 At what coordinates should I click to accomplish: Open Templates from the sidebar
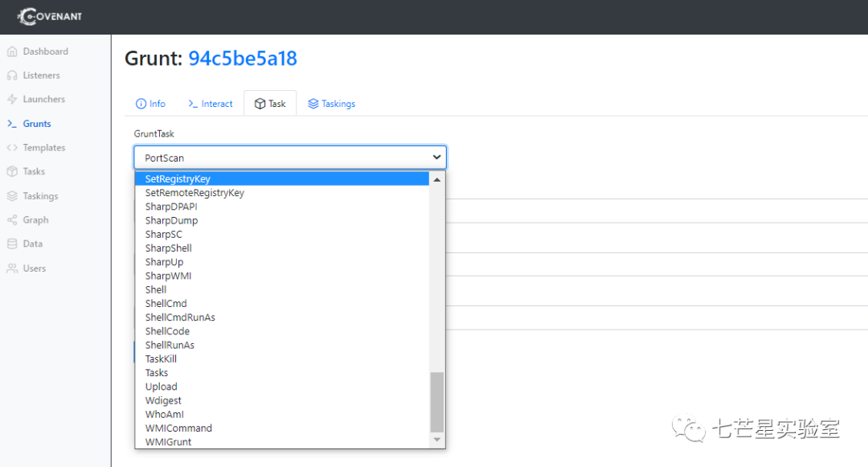[44, 148]
